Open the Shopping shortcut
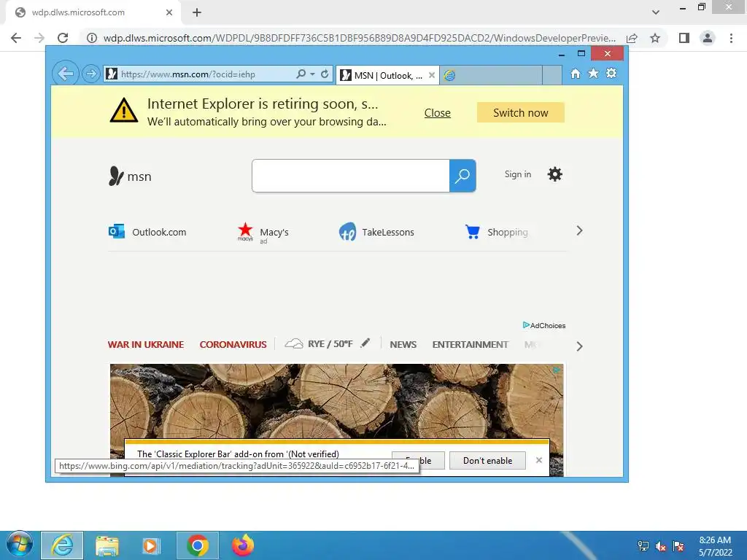Screen dimensions: 747x560 click(x=496, y=232)
